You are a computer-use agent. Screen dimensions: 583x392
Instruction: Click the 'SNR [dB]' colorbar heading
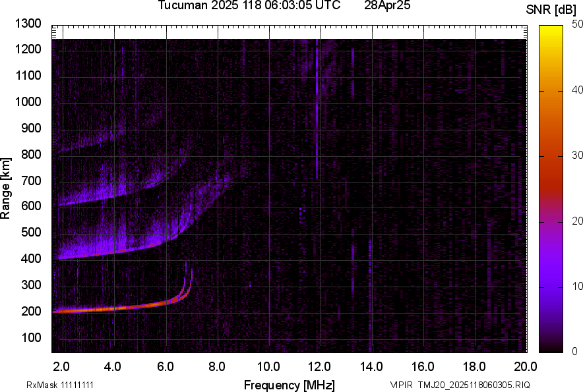(551, 10)
